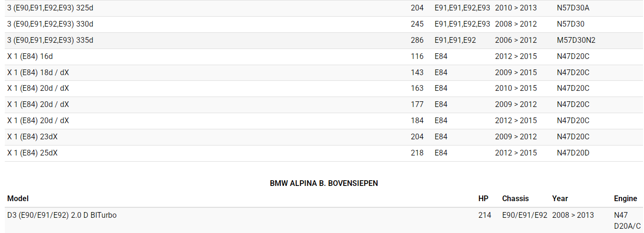Click the 214 HP value for D3
The width and height of the screenshot is (644, 233).
(x=485, y=215)
